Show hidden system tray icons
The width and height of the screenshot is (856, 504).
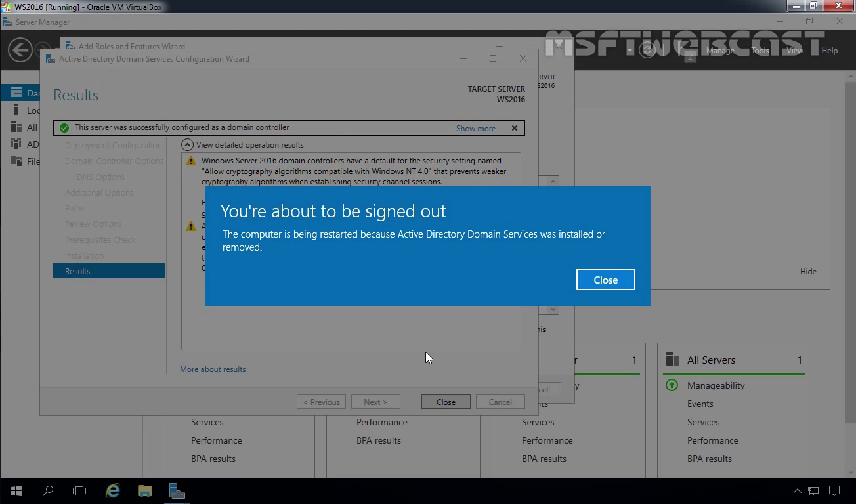tap(797, 491)
